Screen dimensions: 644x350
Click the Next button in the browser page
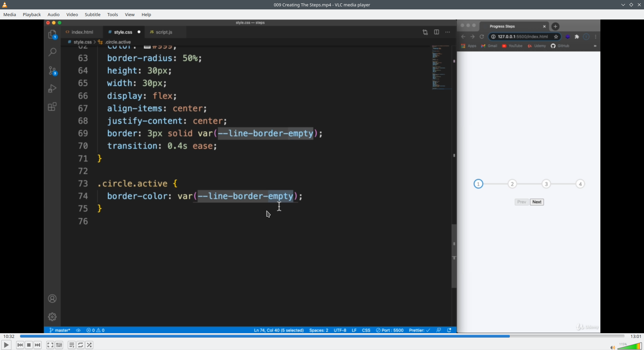tap(537, 202)
